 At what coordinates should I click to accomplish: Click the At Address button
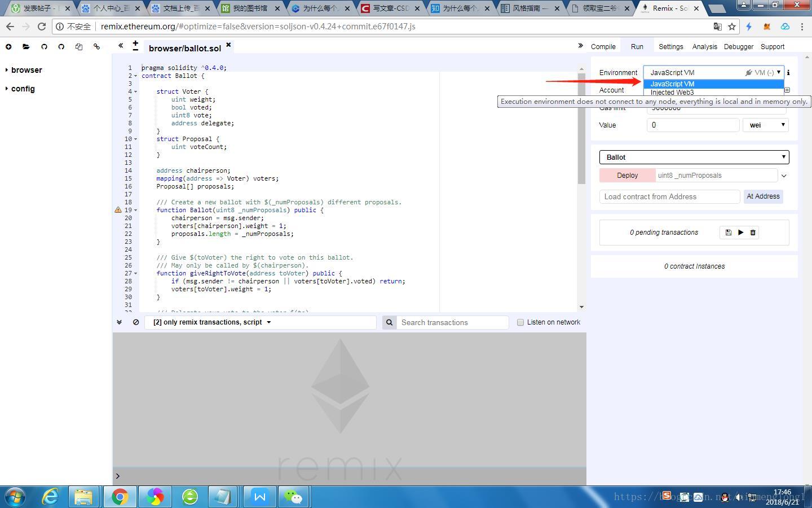point(764,196)
